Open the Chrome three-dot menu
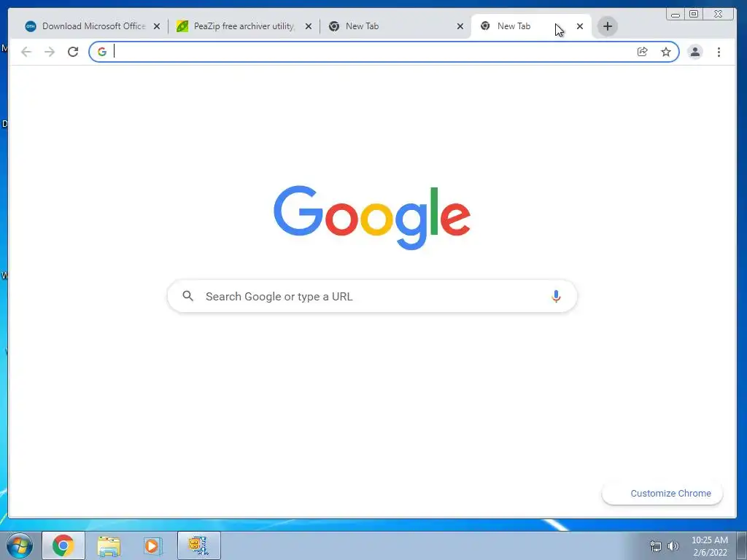 [719, 52]
